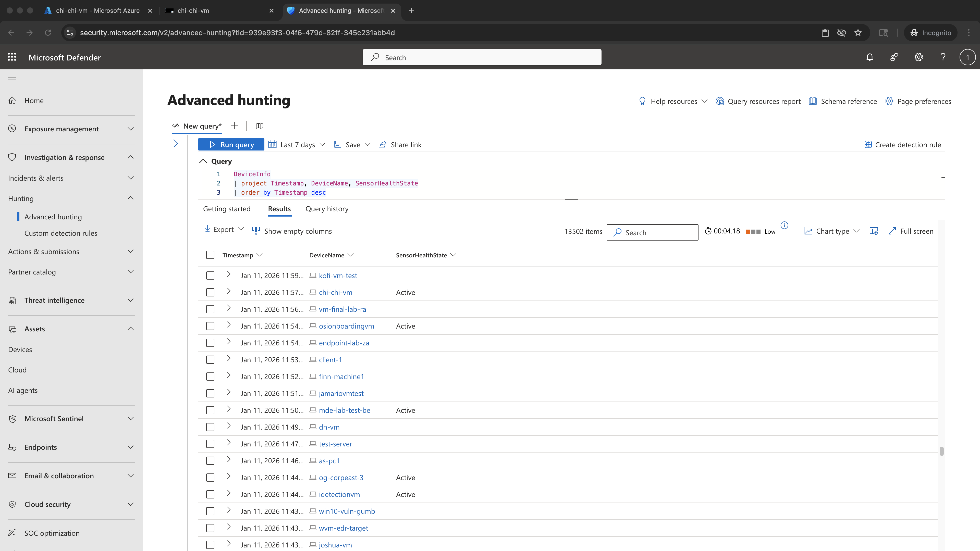Expand the osionboardingvm row details chevron
Viewport: 980px width, 551px height.
(x=229, y=325)
